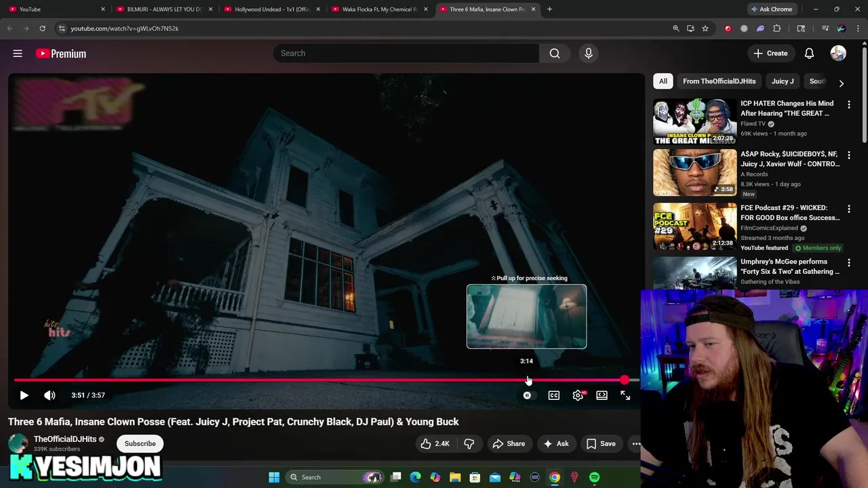Open Microsoft Edge from taskbar

pos(416,477)
